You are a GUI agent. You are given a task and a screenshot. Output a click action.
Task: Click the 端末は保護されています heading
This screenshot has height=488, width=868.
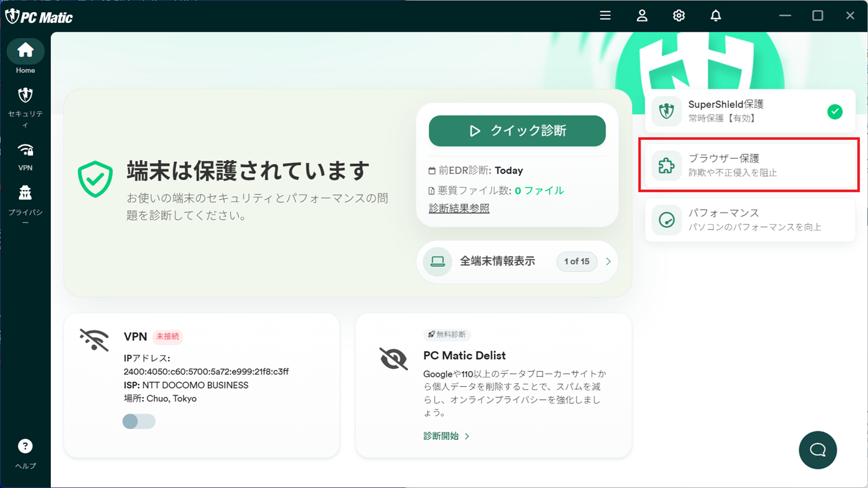[x=248, y=170]
